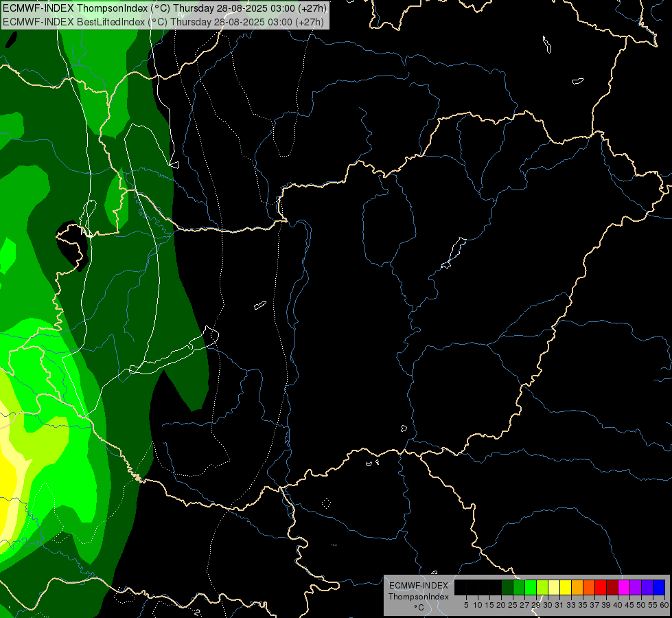Click the ThompsonIndex label in the legend
Viewport: 672px width, 618px height.
(x=418, y=597)
